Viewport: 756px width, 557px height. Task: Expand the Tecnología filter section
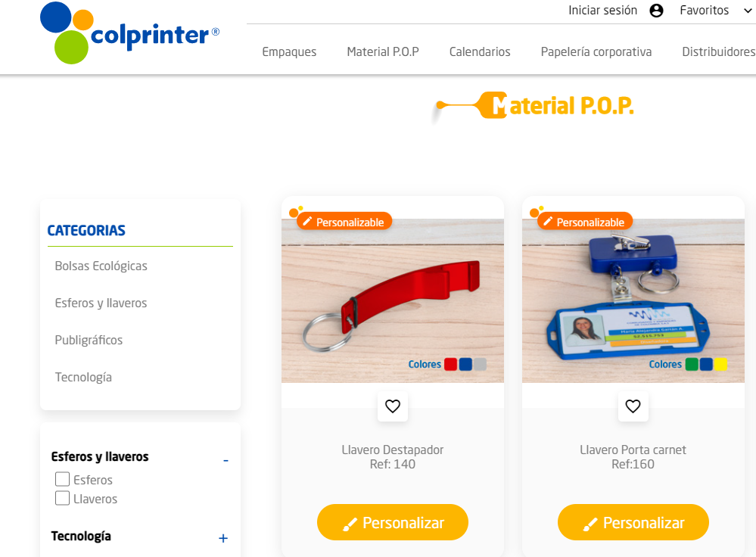(x=222, y=538)
